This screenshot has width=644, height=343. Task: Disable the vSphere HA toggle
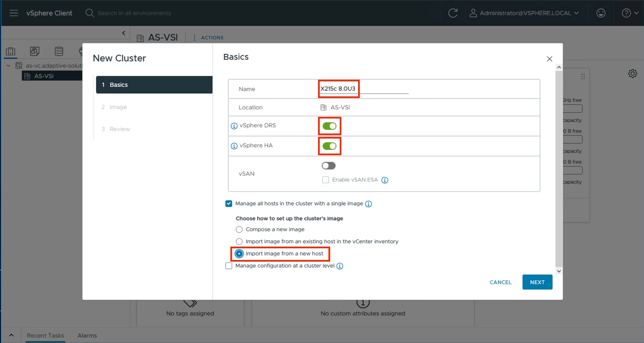click(x=329, y=146)
